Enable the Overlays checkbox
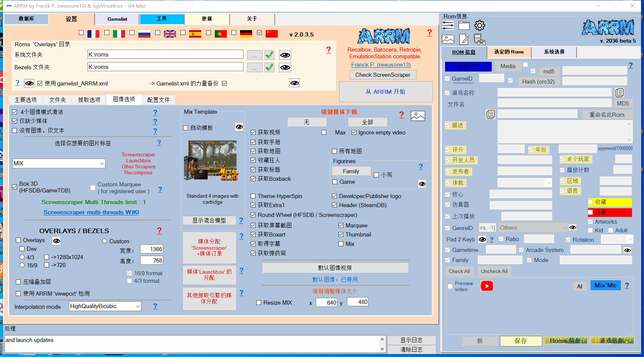This screenshot has width=644, height=357. [x=18, y=240]
